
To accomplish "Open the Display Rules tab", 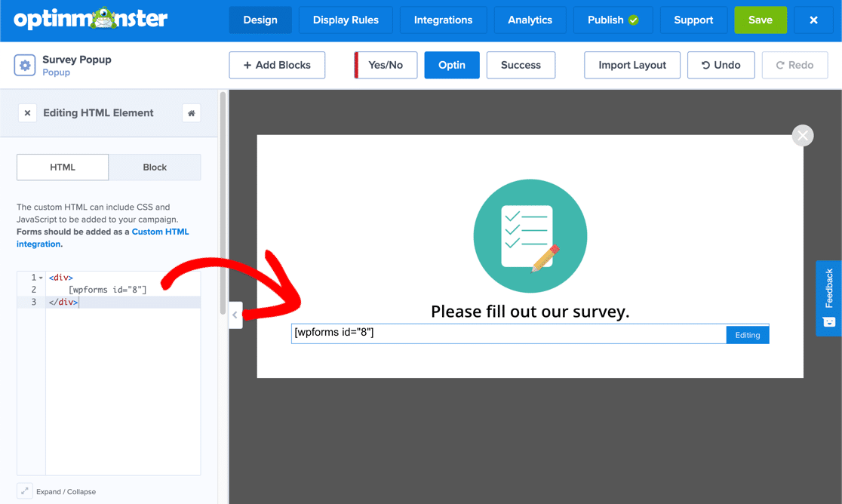I will tap(346, 20).
